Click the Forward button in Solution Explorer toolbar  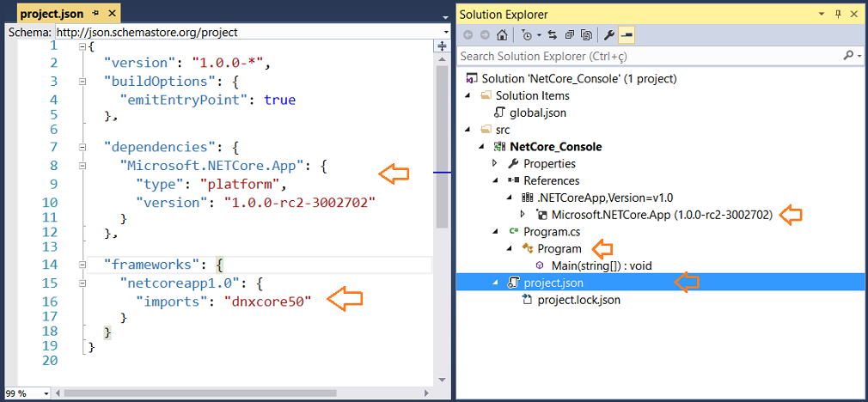pyautogui.click(x=485, y=35)
